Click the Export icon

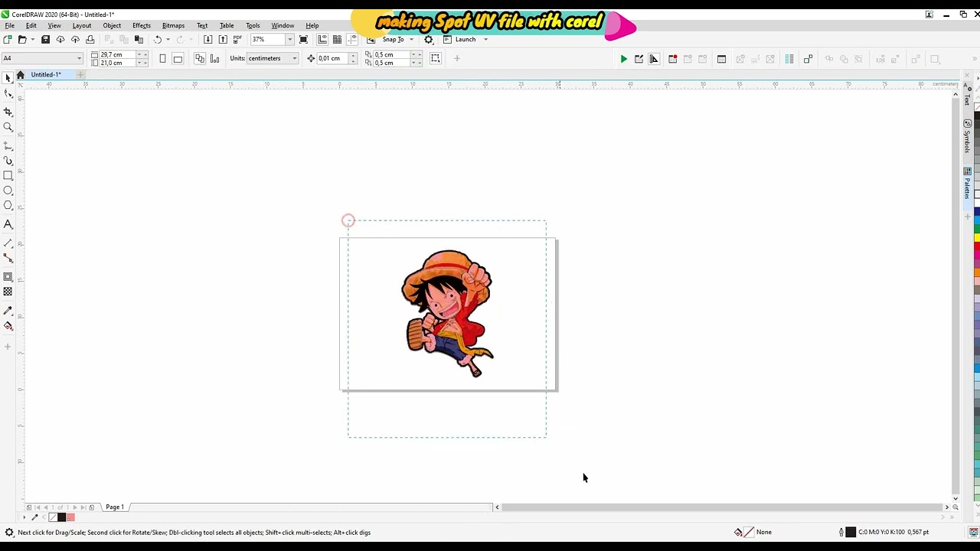click(223, 40)
